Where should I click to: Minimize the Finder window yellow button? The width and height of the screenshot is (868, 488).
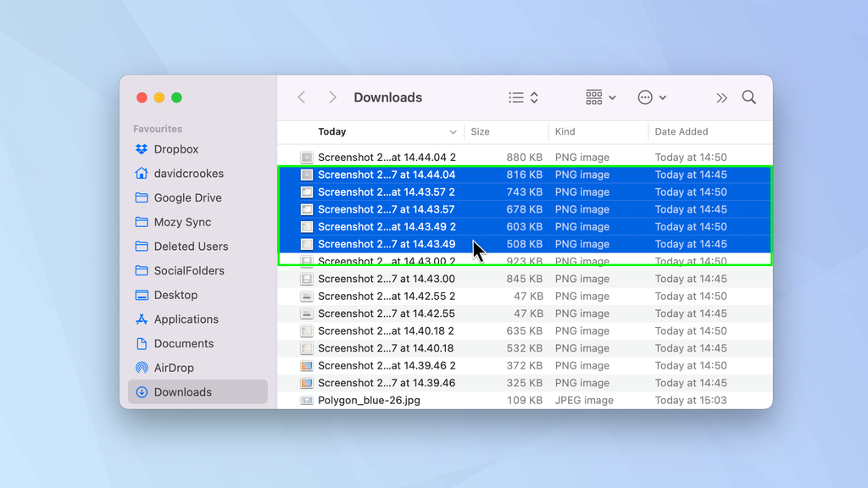pos(159,98)
